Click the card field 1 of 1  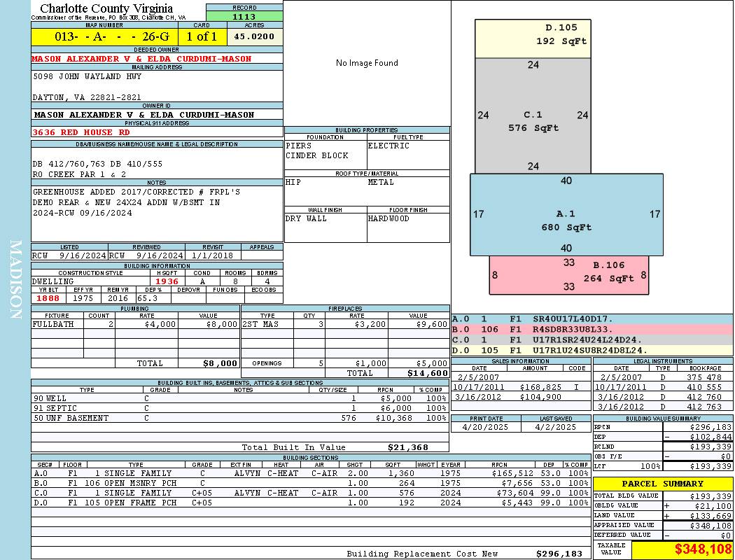[202, 36]
